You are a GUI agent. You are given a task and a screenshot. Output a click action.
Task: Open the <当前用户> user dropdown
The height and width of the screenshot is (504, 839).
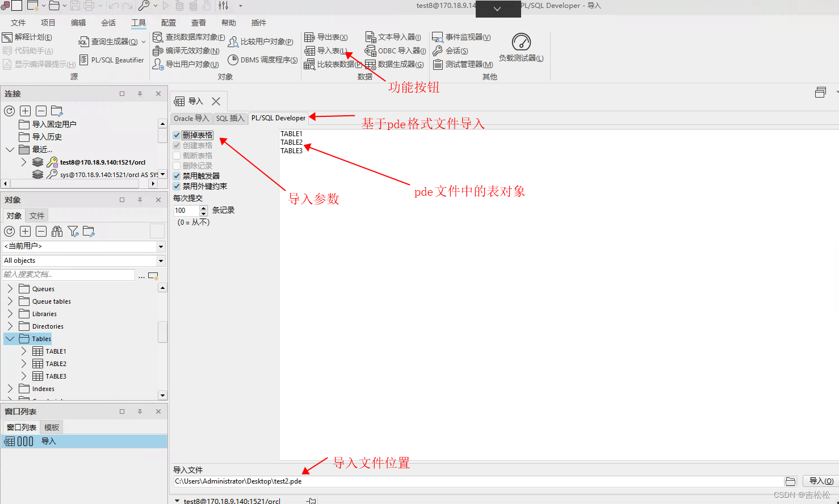tap(161, 246)
